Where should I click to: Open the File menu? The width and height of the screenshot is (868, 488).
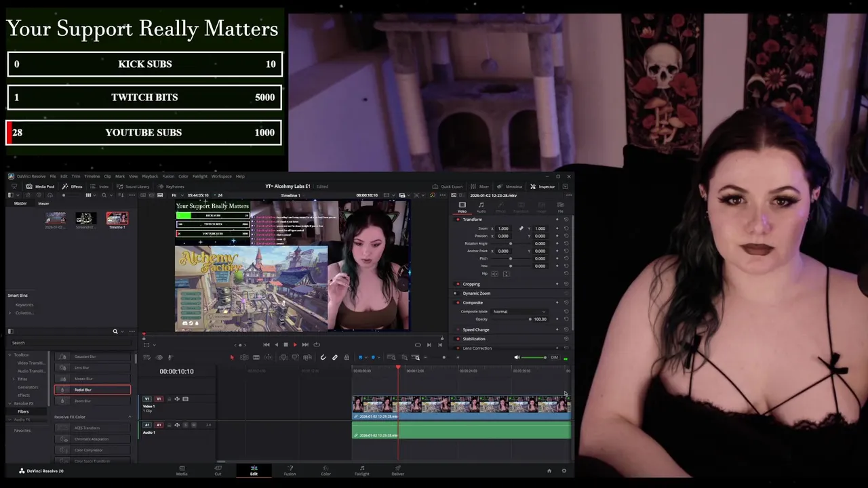pos(53,176)
